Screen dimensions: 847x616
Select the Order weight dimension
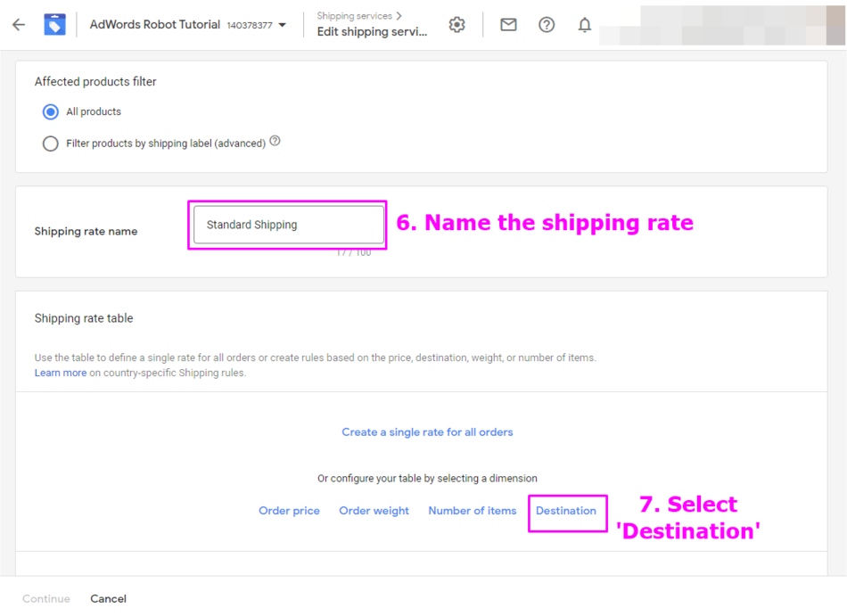(x=374, y=511)
